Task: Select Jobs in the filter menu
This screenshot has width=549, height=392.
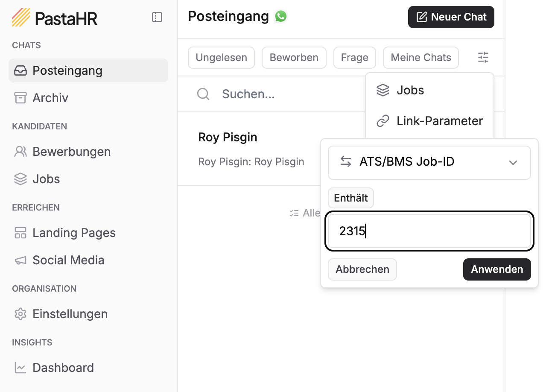Action: tap(410, 90)
